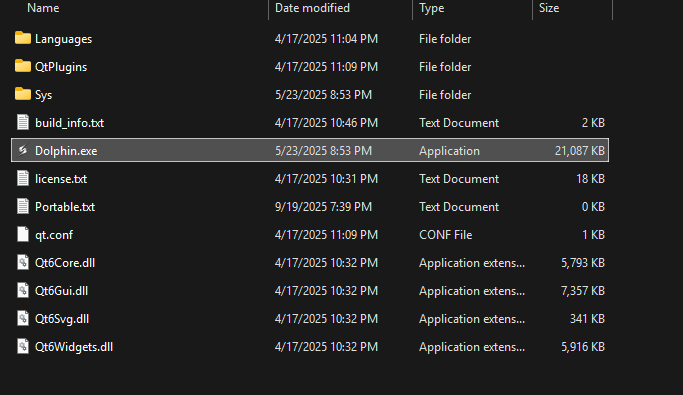Click the 7,357 KB size value
This screenshot has width=683, height=395.
583,290
